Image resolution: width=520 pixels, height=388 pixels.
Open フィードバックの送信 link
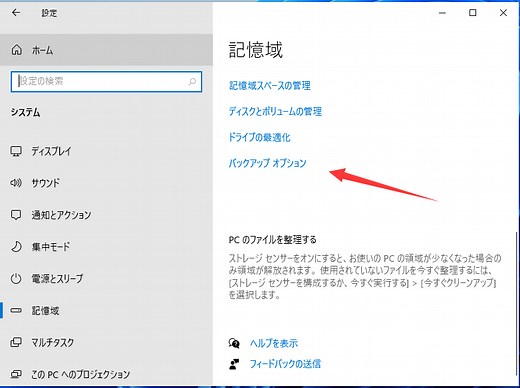pyautogui.click(x=285, y=364)
